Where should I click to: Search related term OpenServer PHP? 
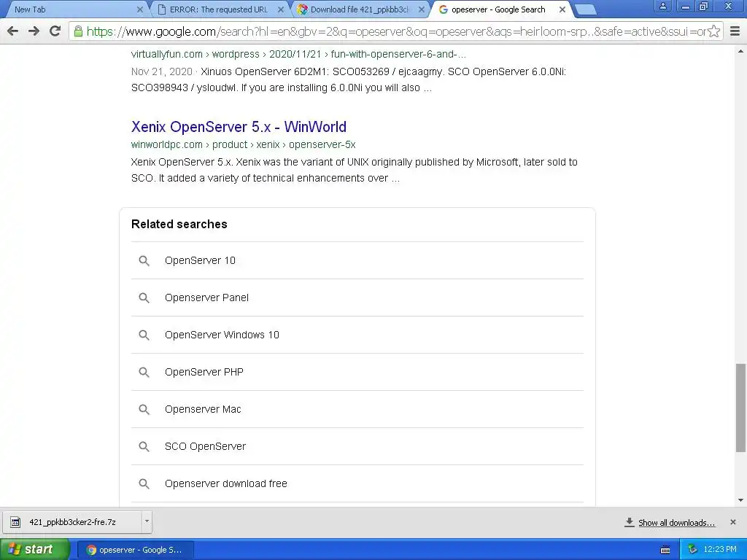click(x=204, y=372)
